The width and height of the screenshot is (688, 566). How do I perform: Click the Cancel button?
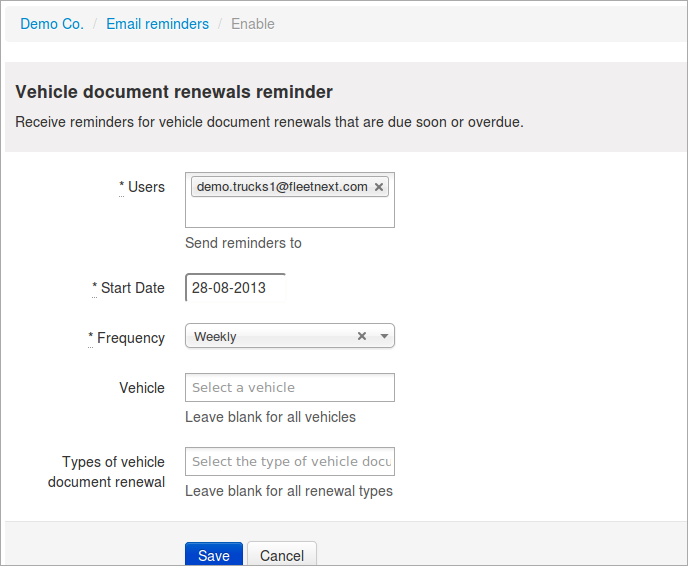point(282,554)
